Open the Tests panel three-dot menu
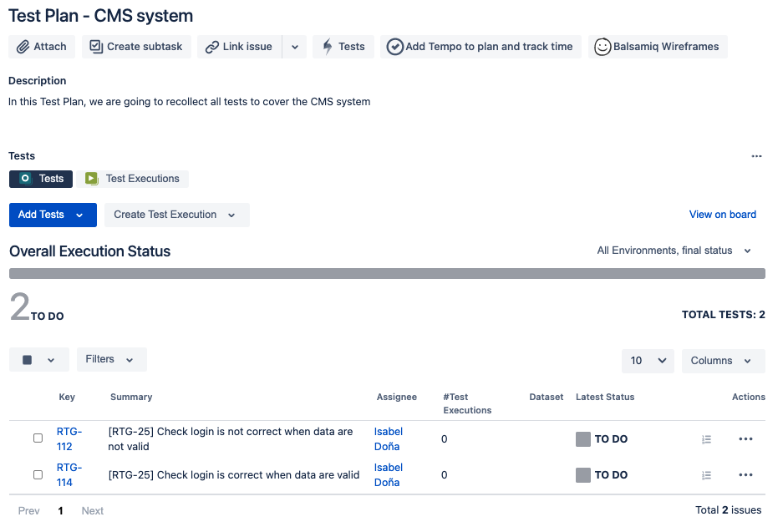783x532 pixels. coord(756,156)
